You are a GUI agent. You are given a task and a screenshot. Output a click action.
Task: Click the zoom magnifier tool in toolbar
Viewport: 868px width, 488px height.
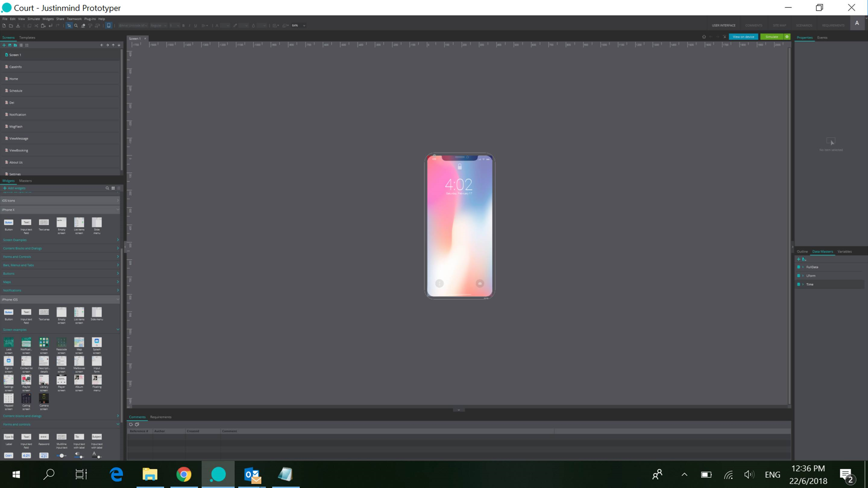(x=76, y=26)
